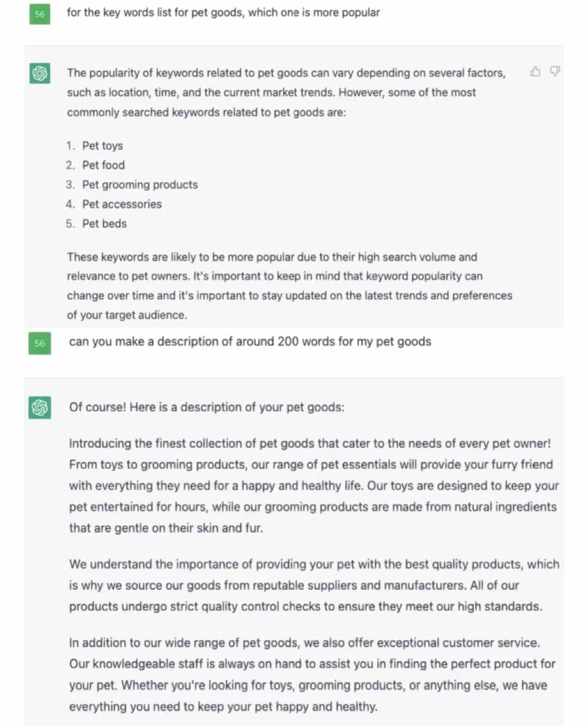The image size is (588, 726).
Task: Click the green 56 avatar beside the description request
Action: (x=40, y=344)
